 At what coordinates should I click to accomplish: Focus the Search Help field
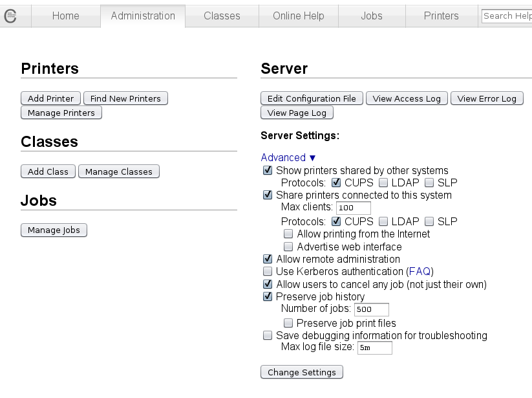click(507, 16)
